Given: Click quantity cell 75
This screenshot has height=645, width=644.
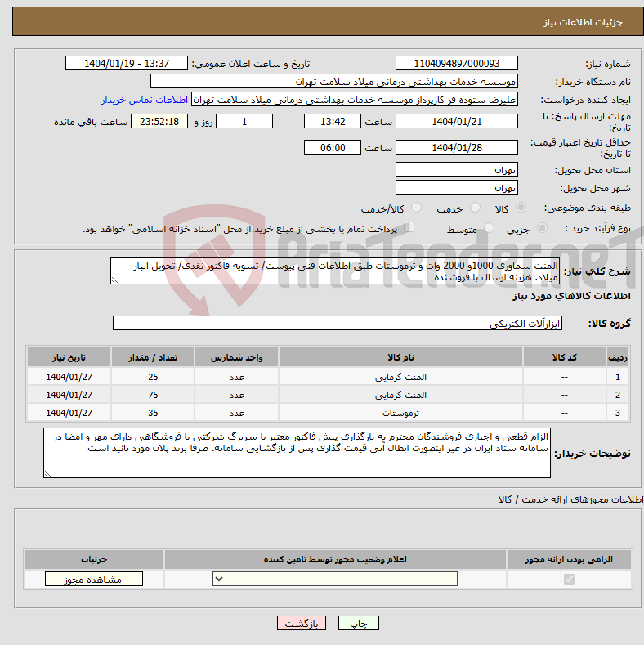Looking at the screenshot, I should pos(153,395).
